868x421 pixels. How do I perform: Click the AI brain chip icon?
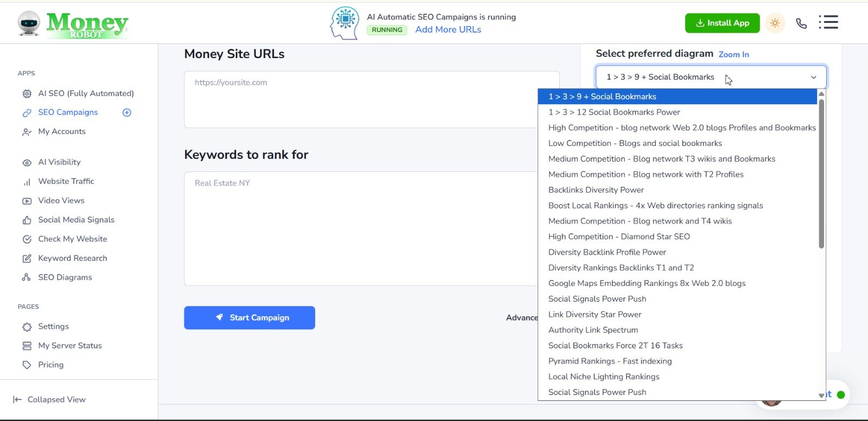tap(344, 23)
